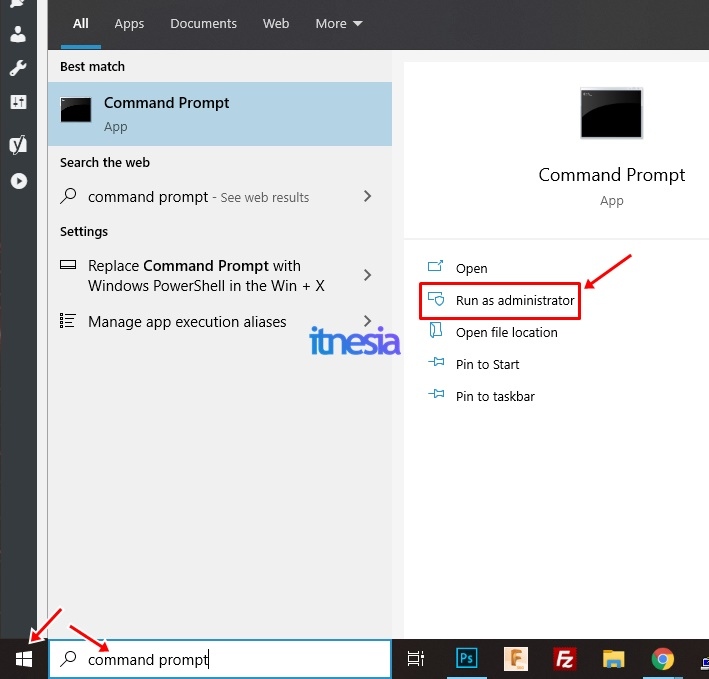Click command prompt See web results
This screenshot has width=709, height=679.
220,197
